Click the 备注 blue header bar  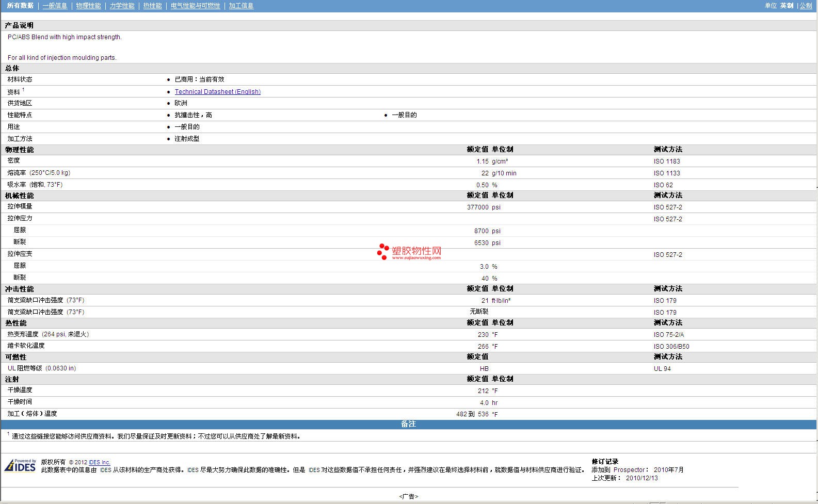(408, 424)
